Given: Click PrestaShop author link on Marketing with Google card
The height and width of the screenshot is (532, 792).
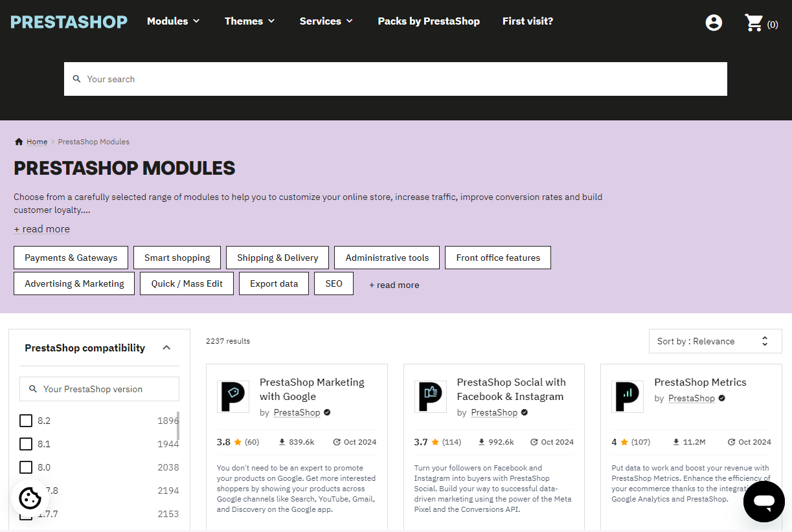Looking at the screenshot, I should tap(297, 413).
